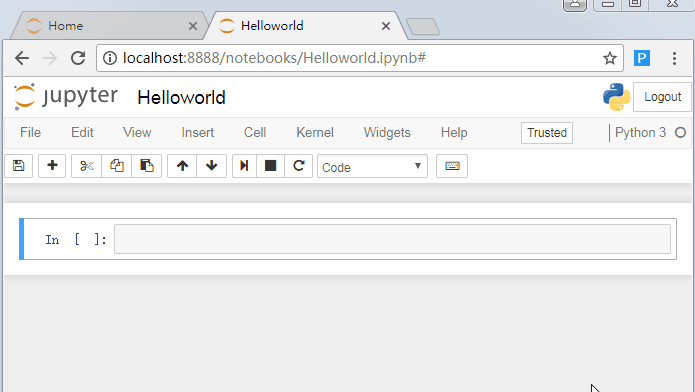Viewport: 695px width, 392px height.
Task: Open Chrome's three-dot menu
Action: pyautogui.click(x=674, y=58)
